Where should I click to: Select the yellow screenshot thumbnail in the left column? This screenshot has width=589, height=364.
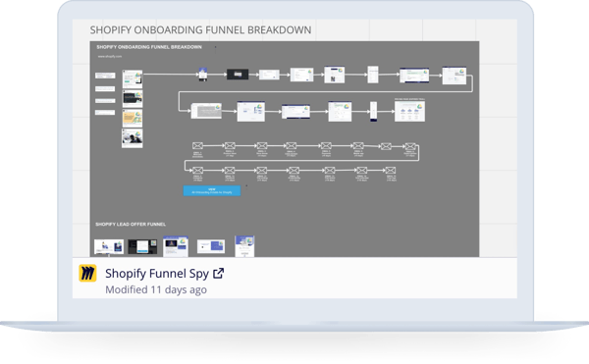point(133,118)
